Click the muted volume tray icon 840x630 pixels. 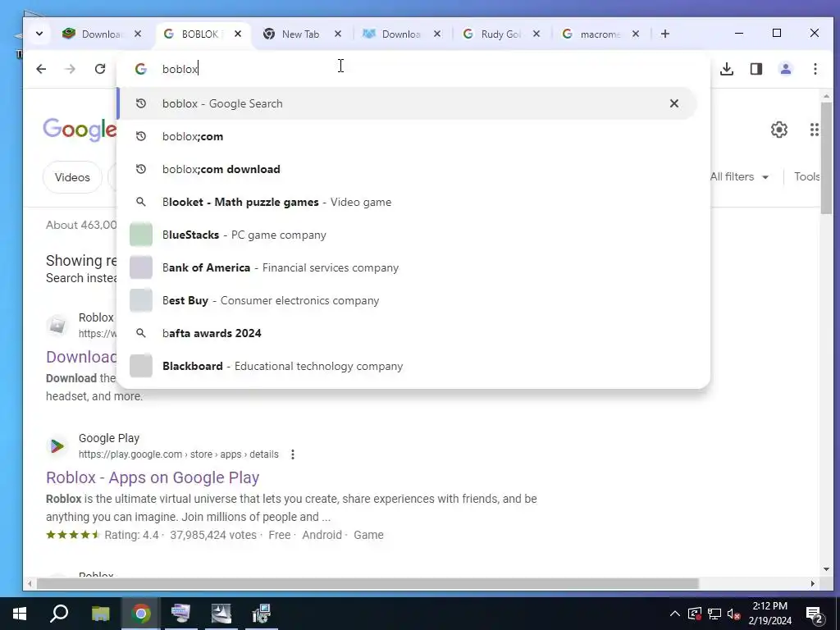[x=733, y=614]
